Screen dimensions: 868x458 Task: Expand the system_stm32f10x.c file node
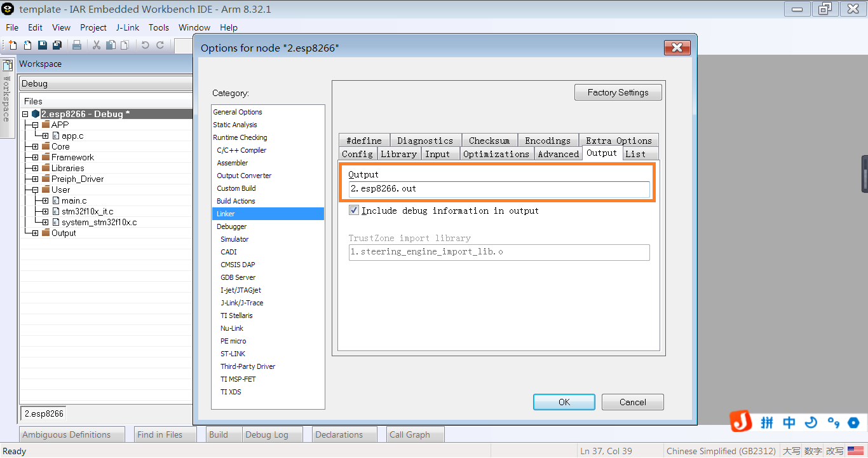pos(46,222)
